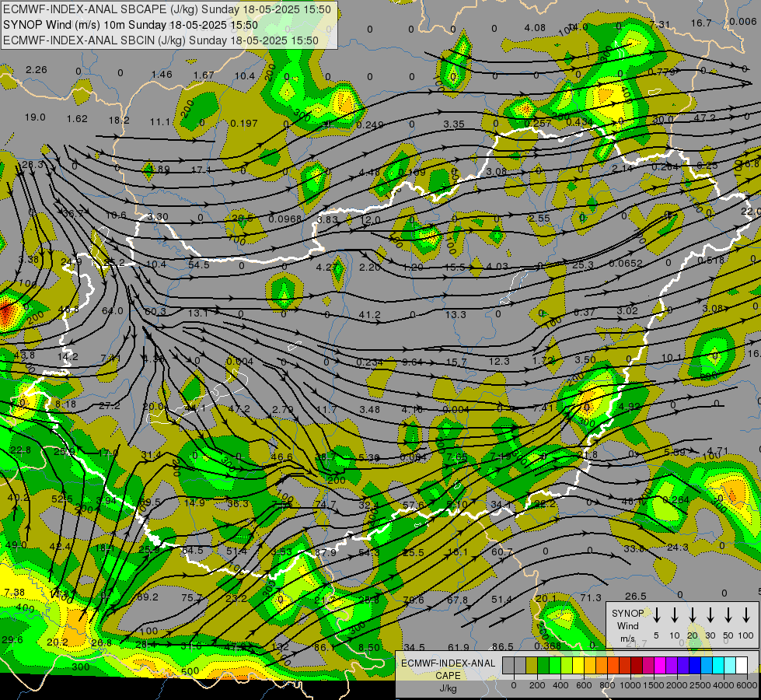Click the 800 label on CAPE scale

607,685
